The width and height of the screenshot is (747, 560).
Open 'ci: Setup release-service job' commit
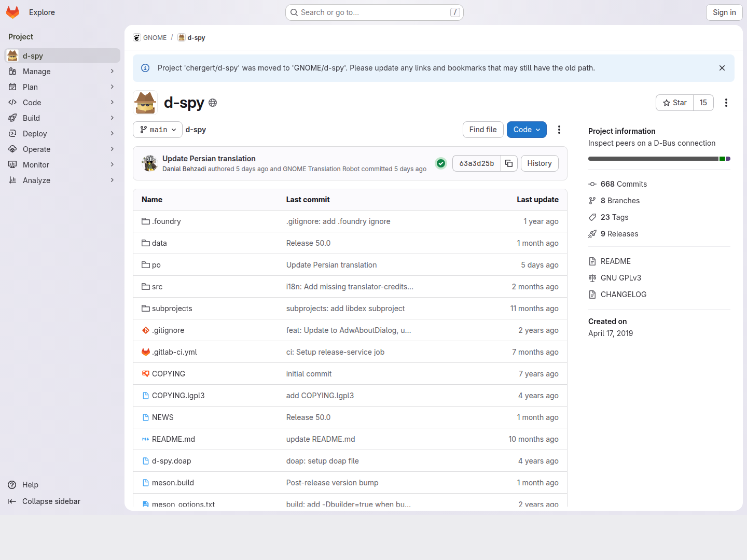pos(335,352)
